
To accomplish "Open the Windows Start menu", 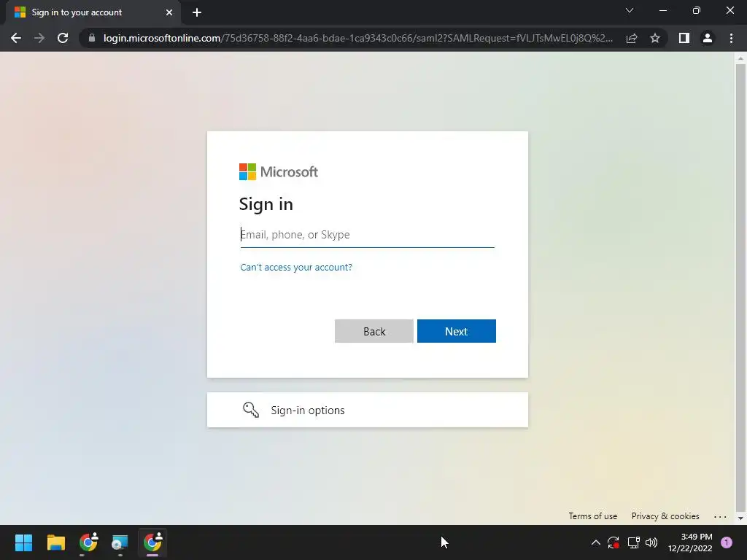I will point(23,542).
